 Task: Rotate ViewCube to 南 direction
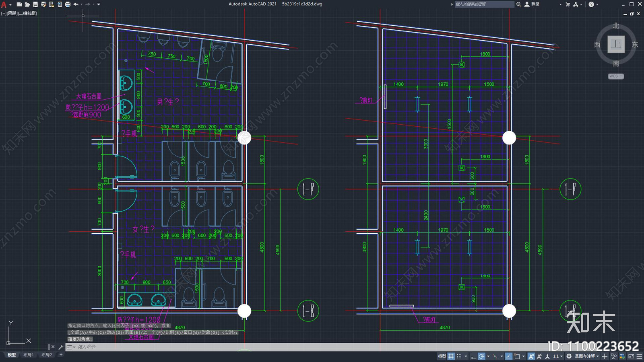coord(616,64)
